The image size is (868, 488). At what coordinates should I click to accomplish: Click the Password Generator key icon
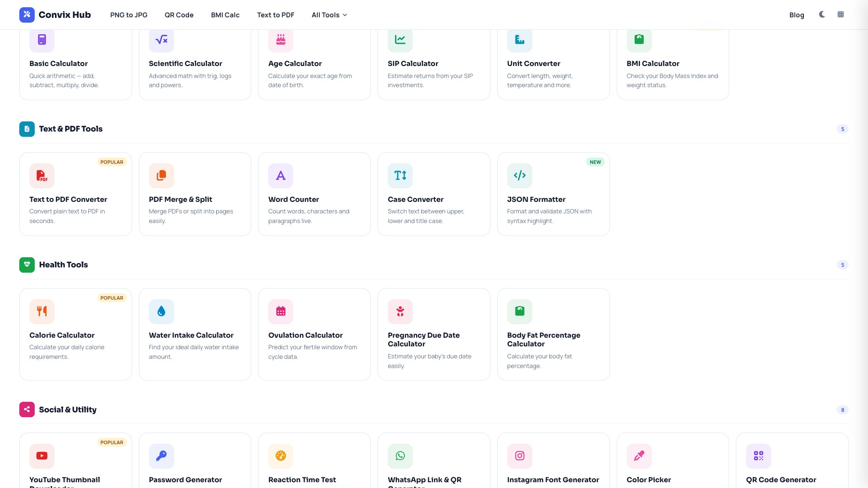coord(162,456)
